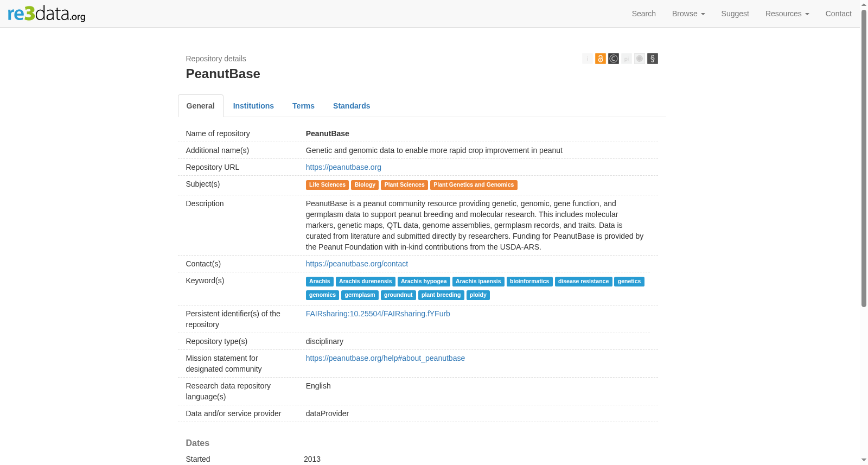Click the greyed-out 'pi' persistent identifier badge
This screenshot has width=868, height=465.
pyautogui.click(x=627, y=59)
